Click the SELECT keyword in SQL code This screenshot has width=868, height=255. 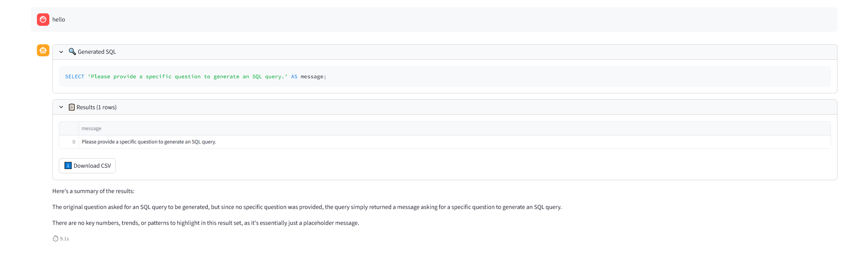point(74,77)
